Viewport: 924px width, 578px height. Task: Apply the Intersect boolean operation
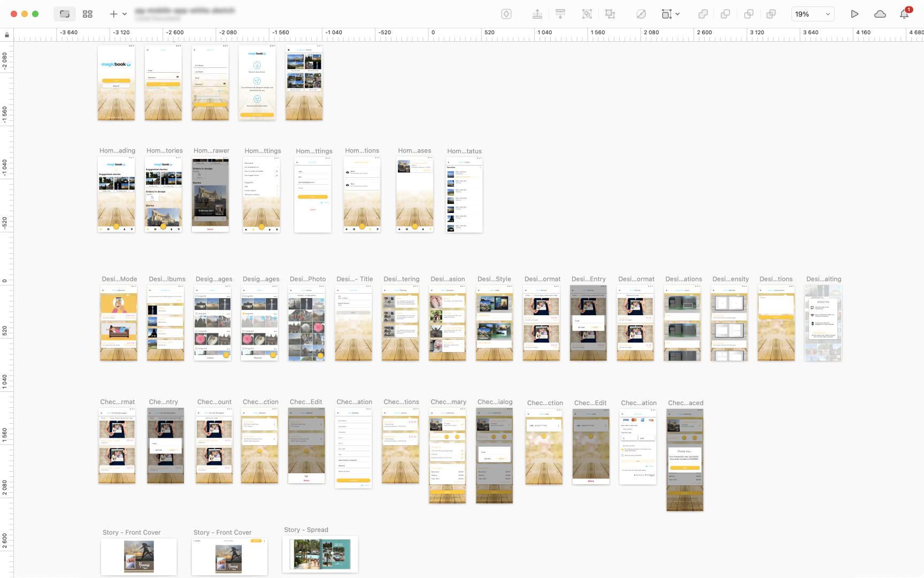tap(749, 14)
